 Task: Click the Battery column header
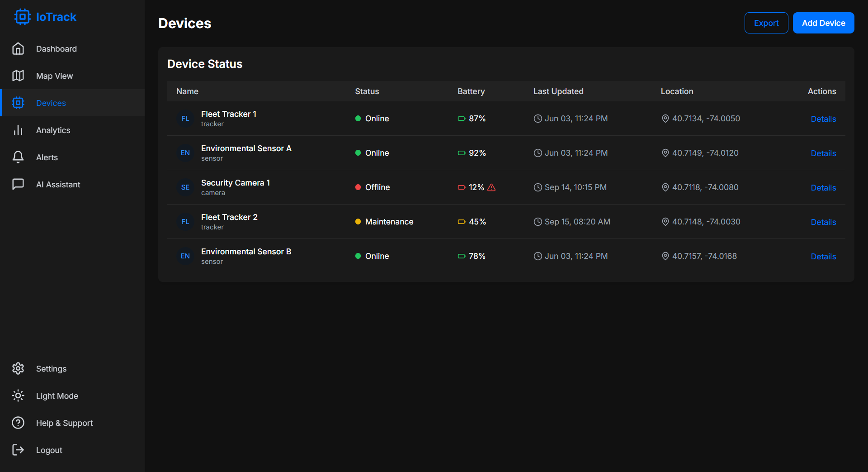[x=471, y=91]
